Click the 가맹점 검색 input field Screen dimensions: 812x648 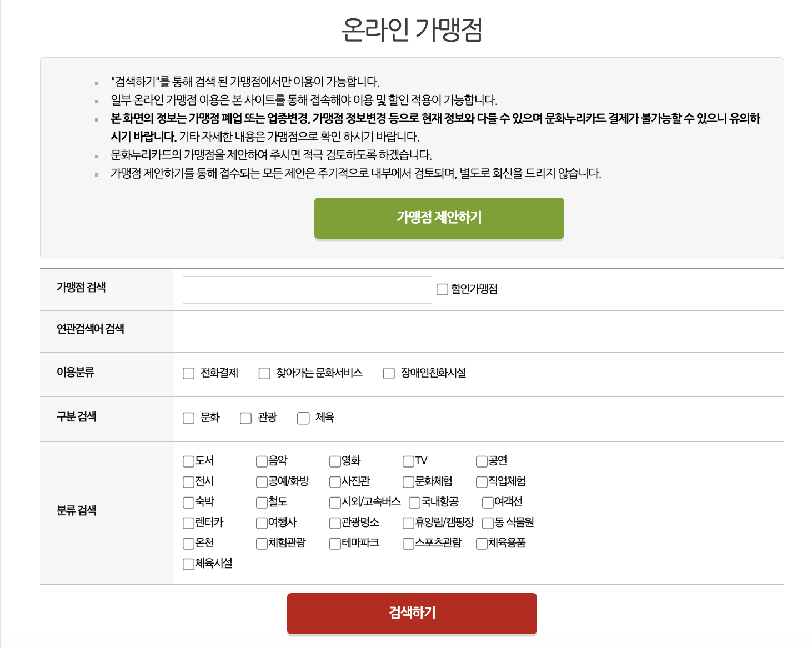point(307,289)
